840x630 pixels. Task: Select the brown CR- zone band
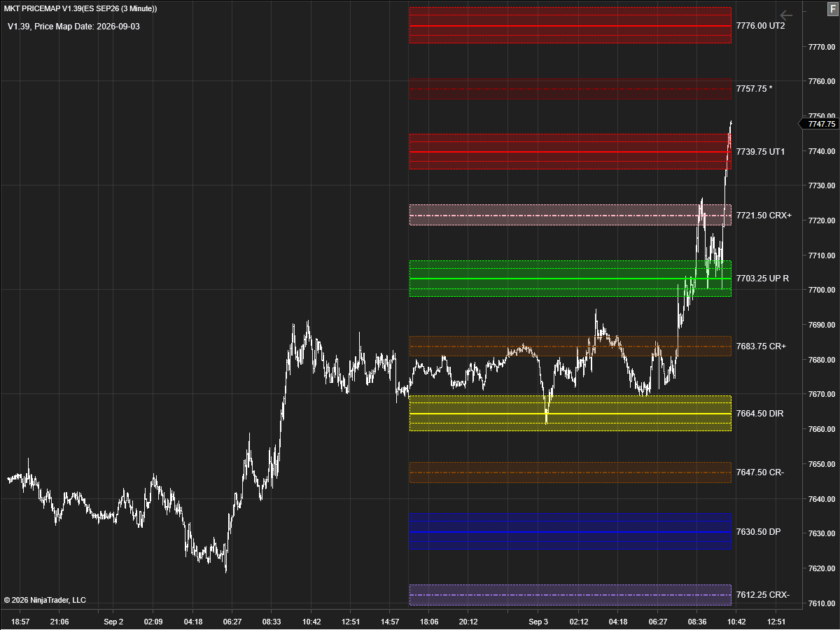click(x=570, y=472)
